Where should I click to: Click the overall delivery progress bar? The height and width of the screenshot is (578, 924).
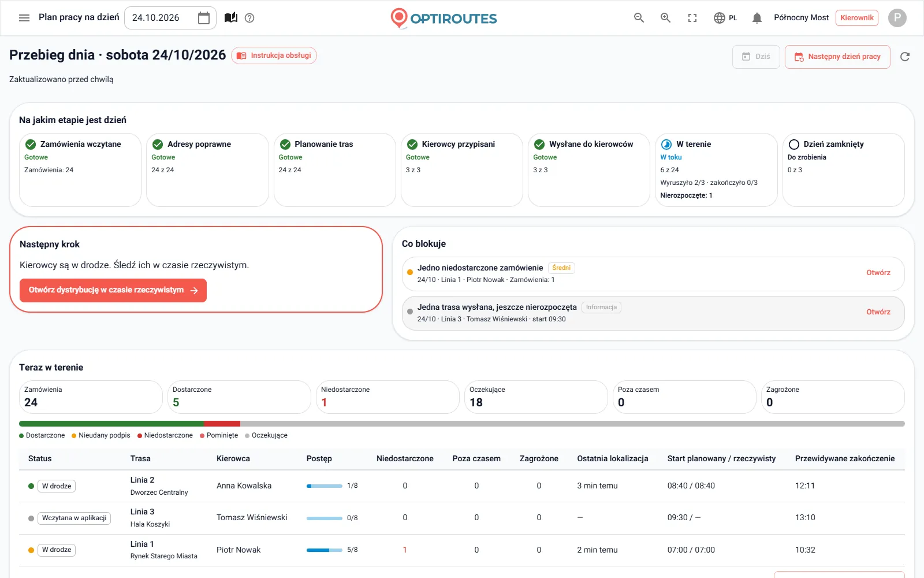pos(462,424)
